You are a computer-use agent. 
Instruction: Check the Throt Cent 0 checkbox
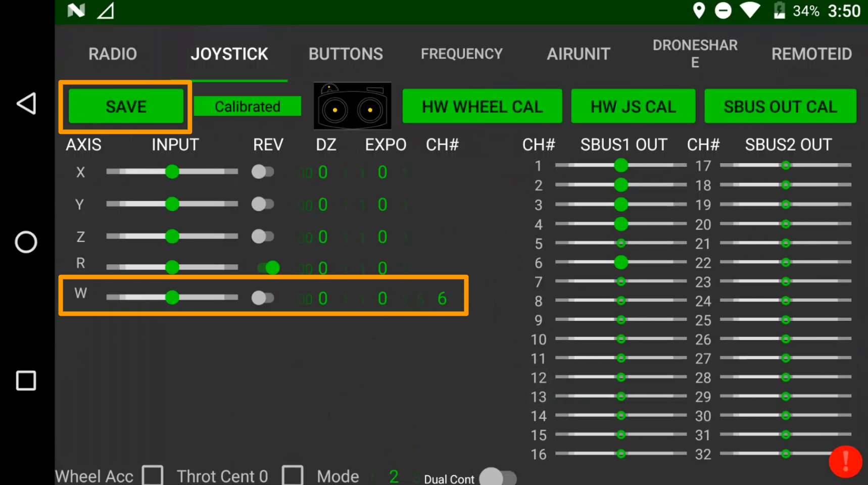click(293, 475)
